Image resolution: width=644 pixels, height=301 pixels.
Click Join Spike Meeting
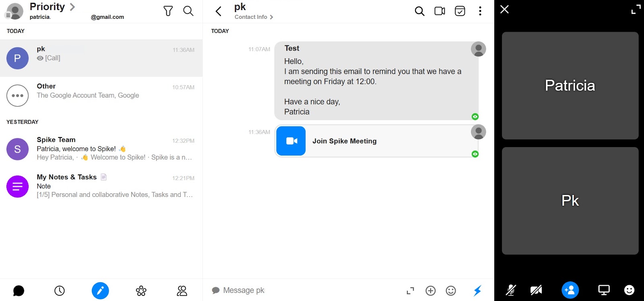click(x=344, y=141)
